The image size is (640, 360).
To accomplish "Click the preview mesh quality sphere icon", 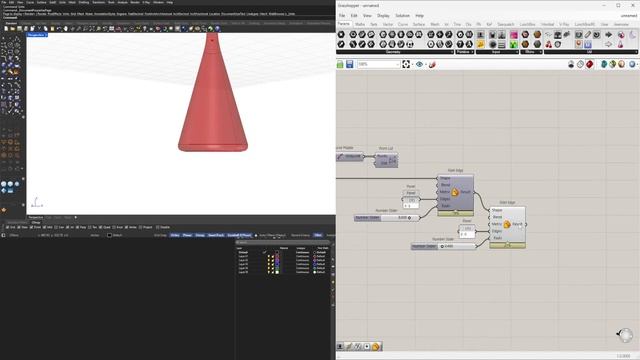I will pyautogui.click(x=622, y=64).
